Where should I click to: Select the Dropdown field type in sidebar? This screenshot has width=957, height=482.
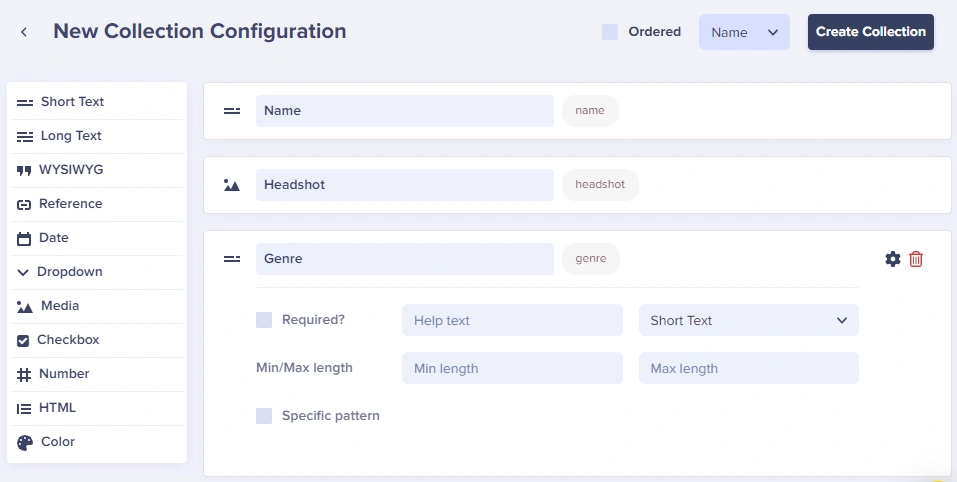click(x=69, y=272)
